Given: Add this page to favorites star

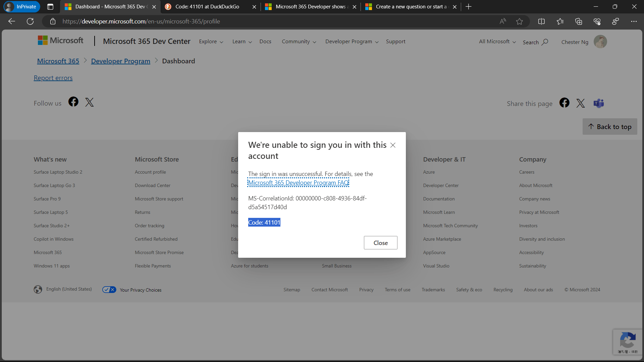Looking at the screenshot, I should click(x=520, y=21).
